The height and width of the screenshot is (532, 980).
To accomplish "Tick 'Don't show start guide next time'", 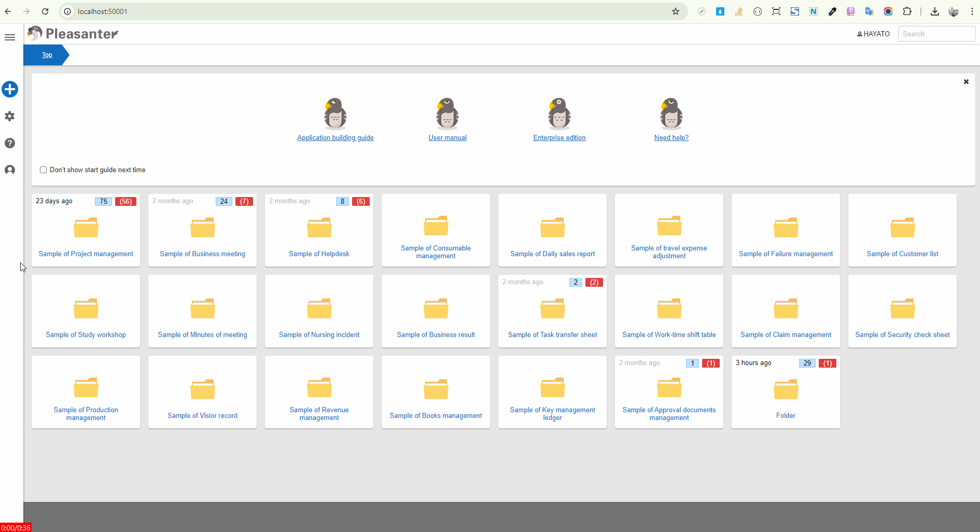I will (44, 170).
